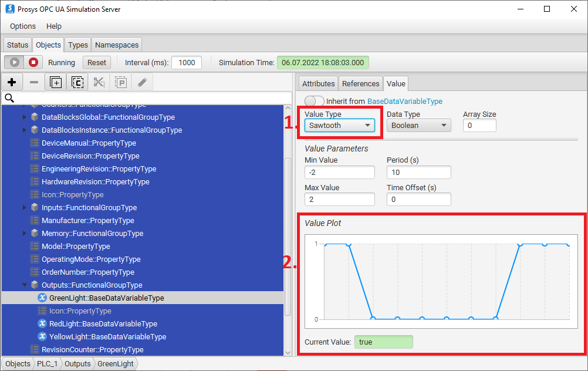588x371 pixels.
Task: Switch to the Namespaces tab
Action: 117,45
